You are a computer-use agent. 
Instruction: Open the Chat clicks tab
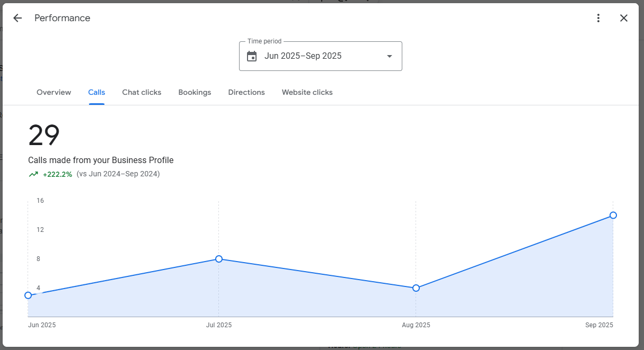pyautogui.click(x=142, y=92)
